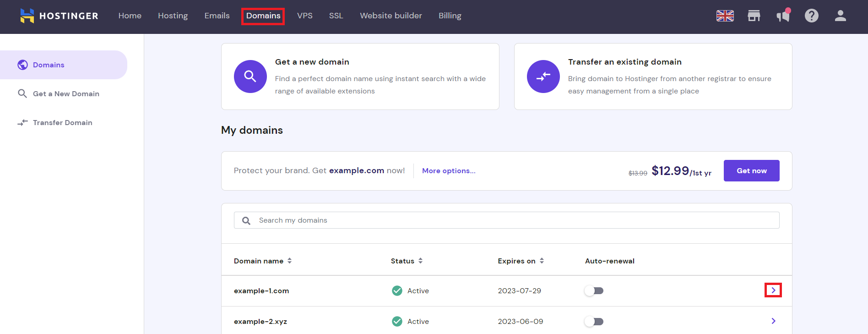Open the Website builder menu

[391, 16]
